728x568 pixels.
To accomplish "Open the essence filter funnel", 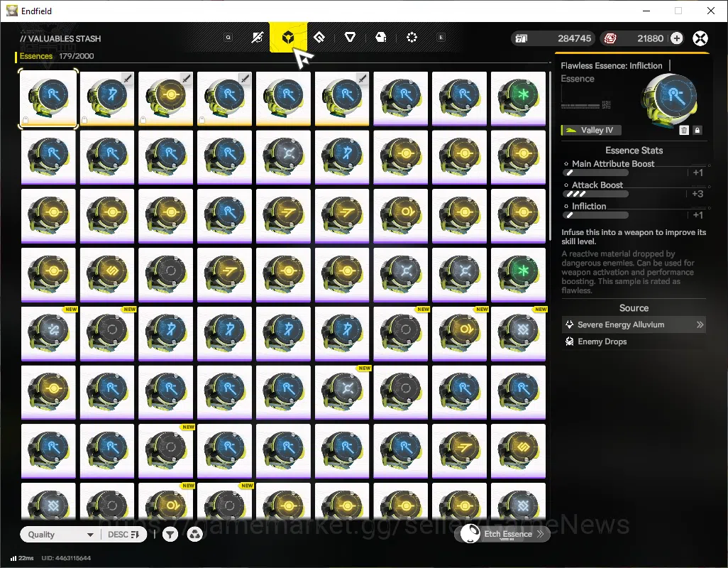I will (x=170, y=535).
